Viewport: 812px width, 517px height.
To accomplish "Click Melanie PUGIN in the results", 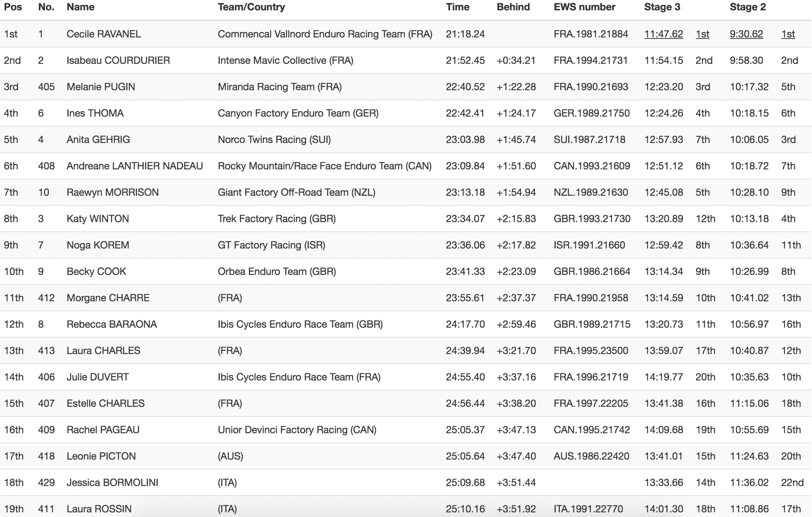I will point(101,87).
